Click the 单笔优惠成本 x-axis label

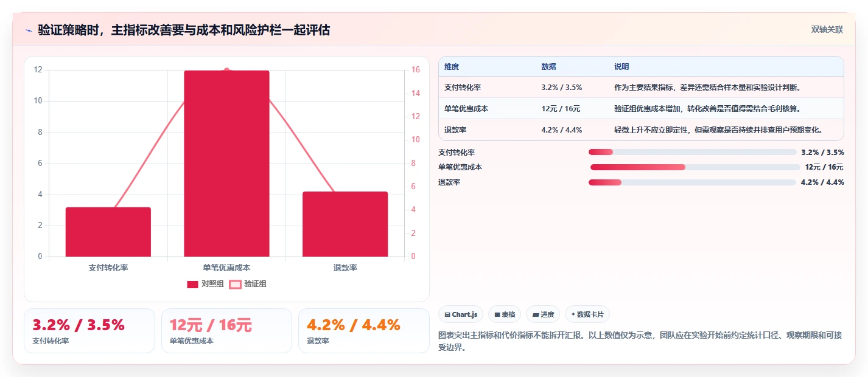tap(226, 268)
